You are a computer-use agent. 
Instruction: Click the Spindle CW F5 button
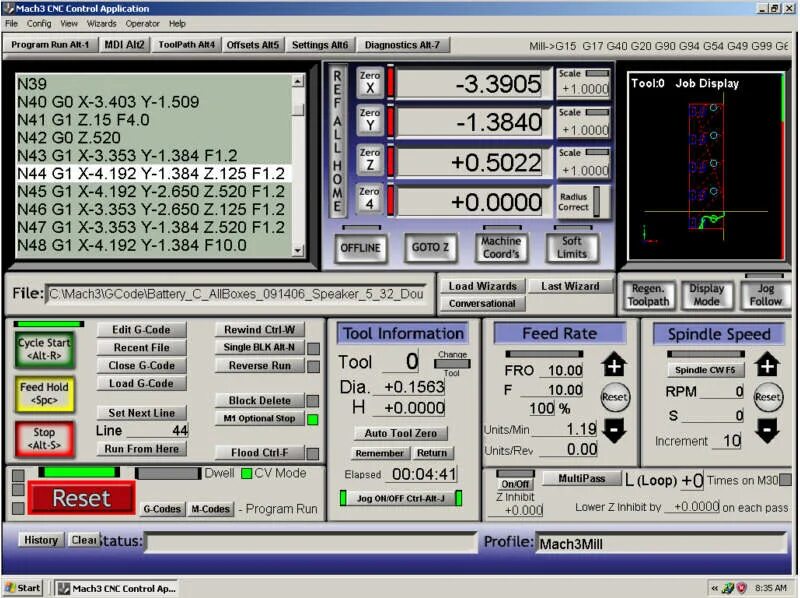click(705, 370)
